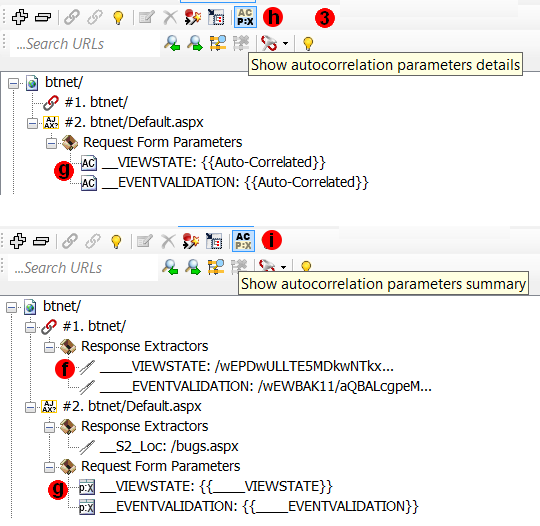The image size is (540, 526).
Task: Select __VIEWSTATE: {{Auto-Correlated}} parameter
Action: coord(203,162)
